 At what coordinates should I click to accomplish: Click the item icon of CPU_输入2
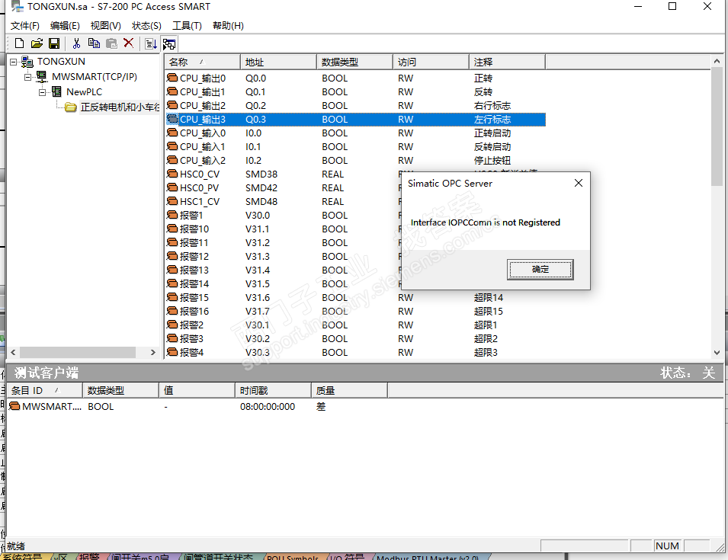pyautogui.click(x=172, y=160)
